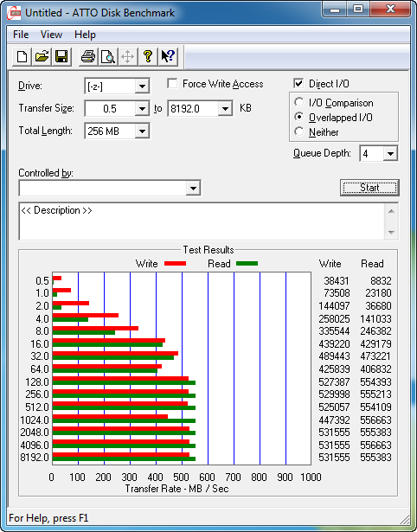Click the New document toolbar icon

click(22, 56)
